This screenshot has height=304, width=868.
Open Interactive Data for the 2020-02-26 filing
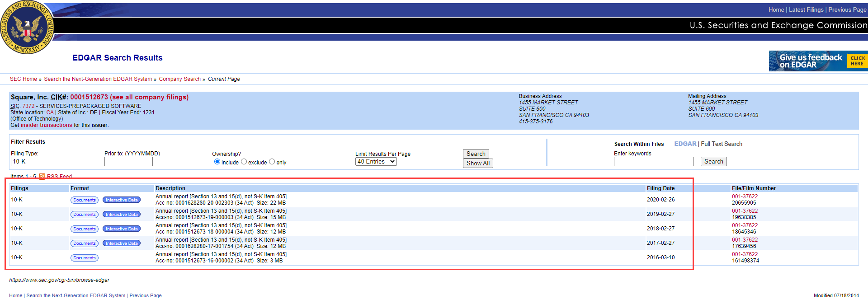pos(122,200)
